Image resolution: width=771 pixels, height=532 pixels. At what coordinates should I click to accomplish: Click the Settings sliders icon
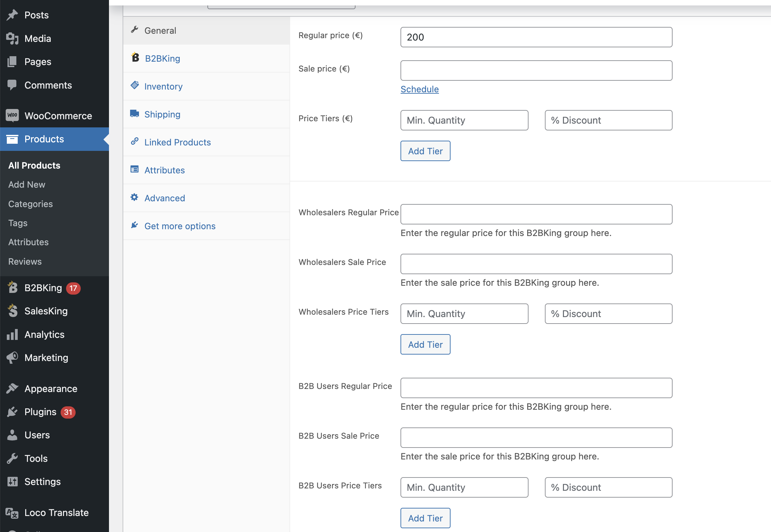[12, 482]
